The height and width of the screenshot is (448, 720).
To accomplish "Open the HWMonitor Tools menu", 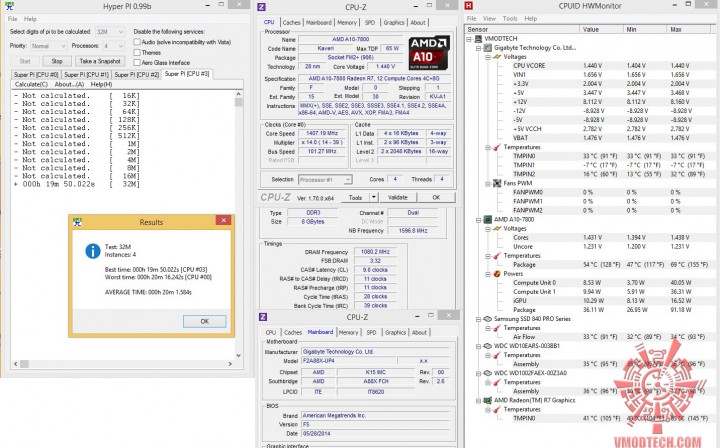I will [x=510, y=18].
